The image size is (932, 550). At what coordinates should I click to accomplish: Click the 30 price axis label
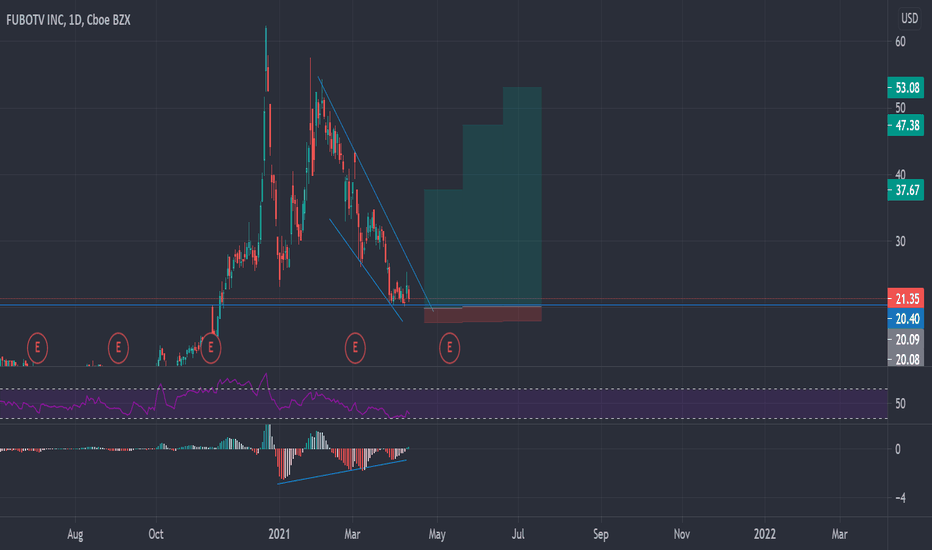point(900,241)
